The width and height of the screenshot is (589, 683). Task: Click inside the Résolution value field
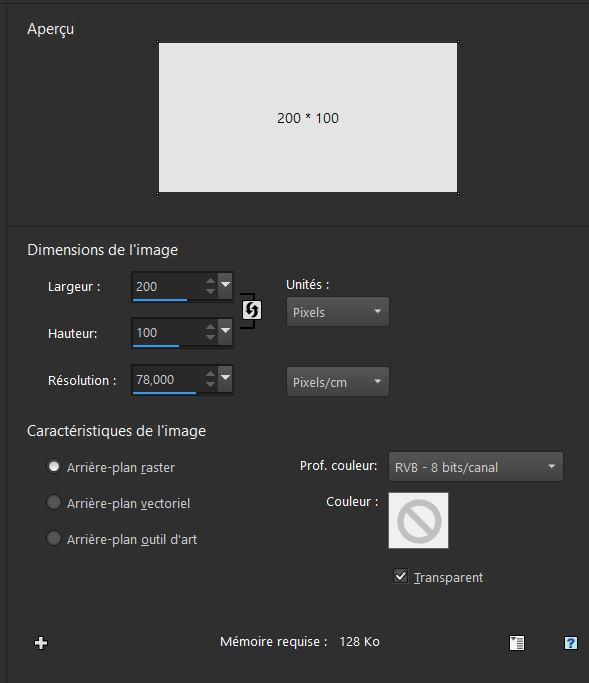pos(168,379)
